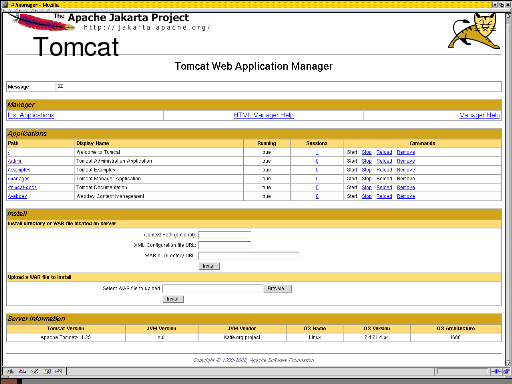Open the List Applications link

31,115
